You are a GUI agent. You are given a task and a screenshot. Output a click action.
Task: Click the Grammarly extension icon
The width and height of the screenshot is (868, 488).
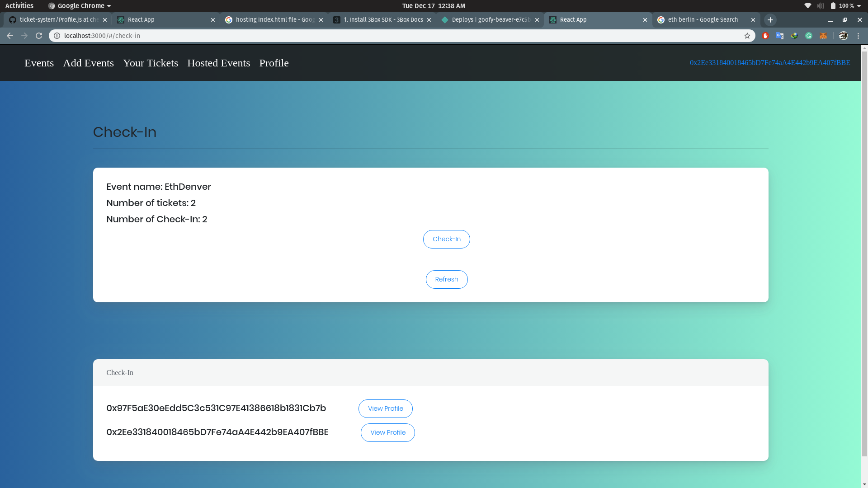click(x=809, y=36)
